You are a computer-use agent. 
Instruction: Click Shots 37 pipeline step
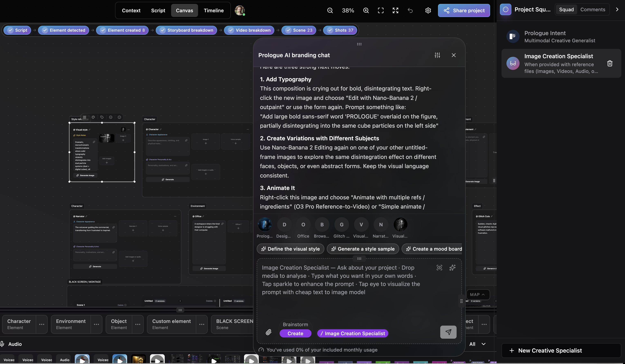pos(340,30)
